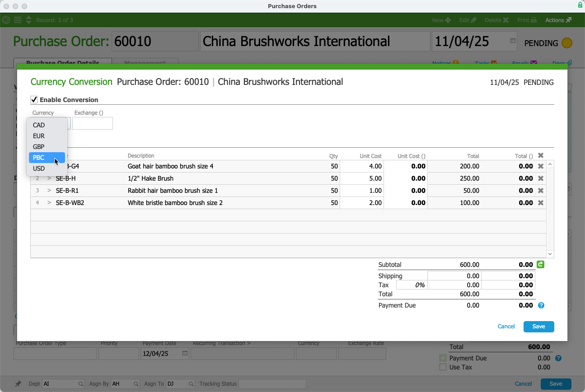Click the vendor field China Brushworks International
This screenshot has height=392, width=585.
[x=315, y=42]
